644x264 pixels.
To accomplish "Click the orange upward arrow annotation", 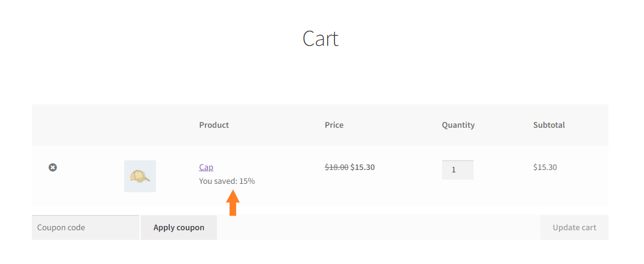I will pos(233,203).
